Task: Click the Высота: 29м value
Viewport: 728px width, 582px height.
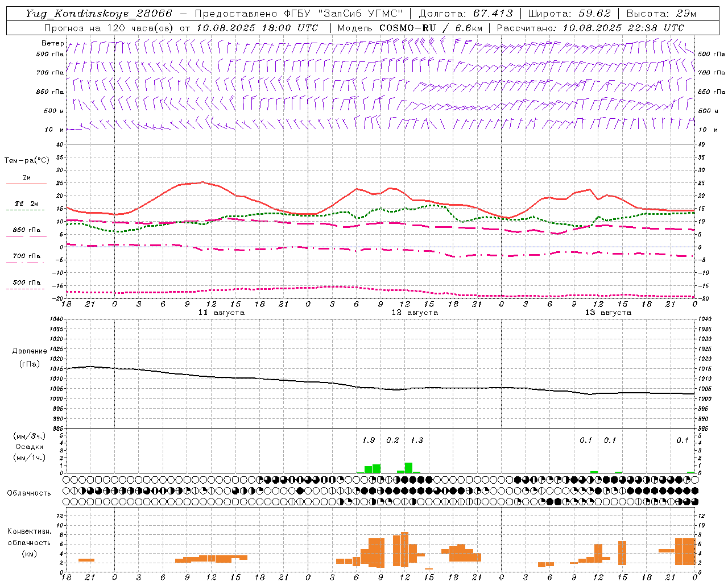Action: 661,14
